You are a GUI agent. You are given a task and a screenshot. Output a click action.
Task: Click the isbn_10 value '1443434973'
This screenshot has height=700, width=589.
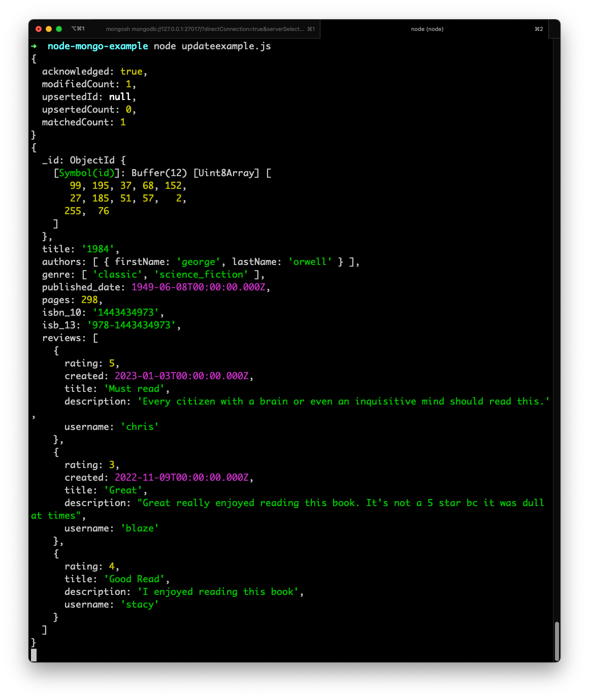coord(126,313)
